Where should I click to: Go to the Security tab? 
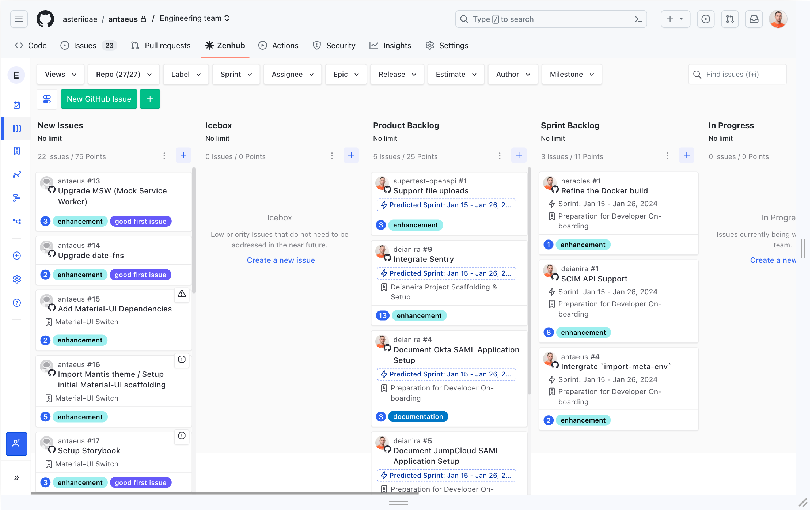pos(334,46)
